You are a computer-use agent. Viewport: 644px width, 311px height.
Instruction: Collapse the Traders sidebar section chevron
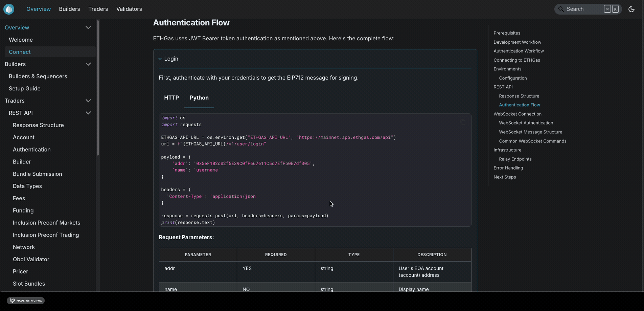tap(88, 101)
